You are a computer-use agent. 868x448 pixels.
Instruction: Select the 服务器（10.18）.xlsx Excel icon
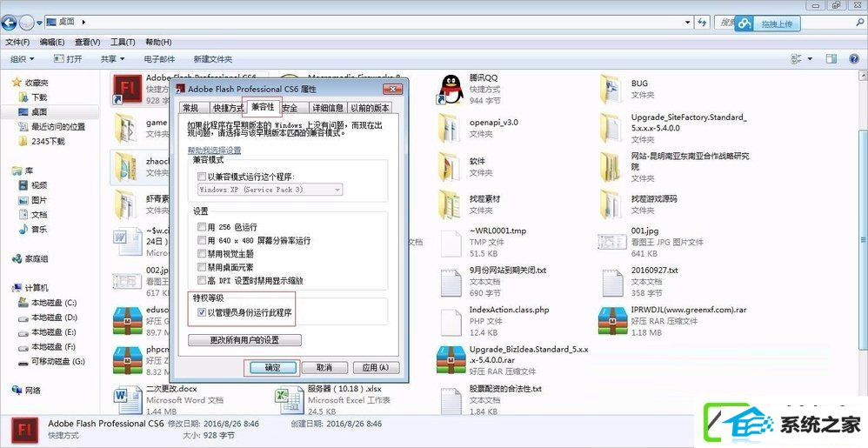tap(288, 401)
